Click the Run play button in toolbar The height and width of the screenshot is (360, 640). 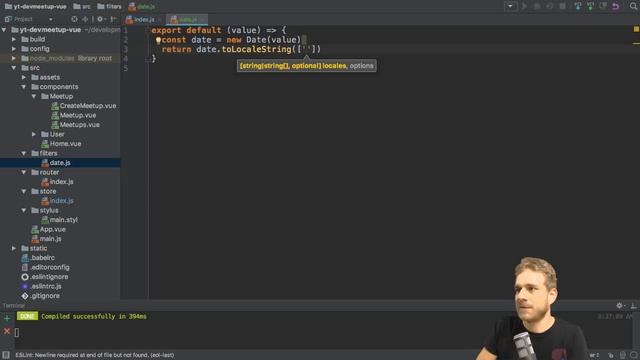pos(524,6)
